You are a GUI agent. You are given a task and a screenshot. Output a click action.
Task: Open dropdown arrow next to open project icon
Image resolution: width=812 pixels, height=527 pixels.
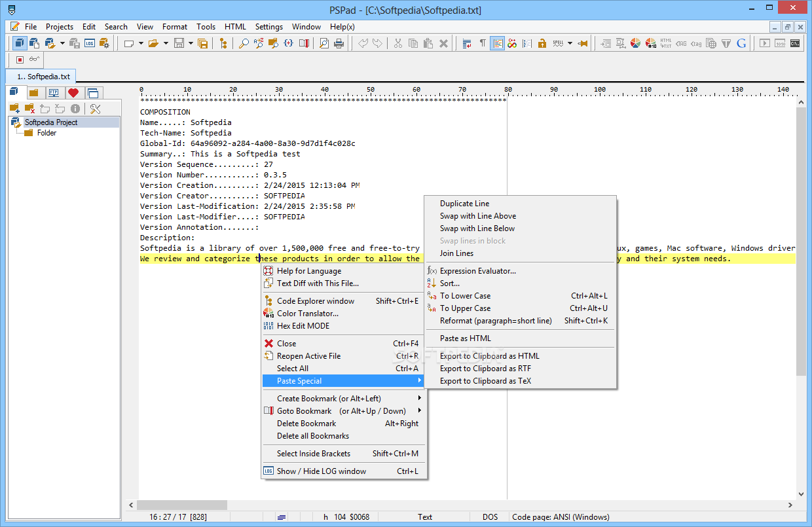62,43
